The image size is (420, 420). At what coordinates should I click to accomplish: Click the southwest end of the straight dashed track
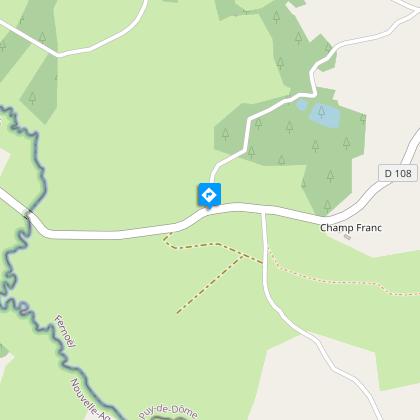178,312
